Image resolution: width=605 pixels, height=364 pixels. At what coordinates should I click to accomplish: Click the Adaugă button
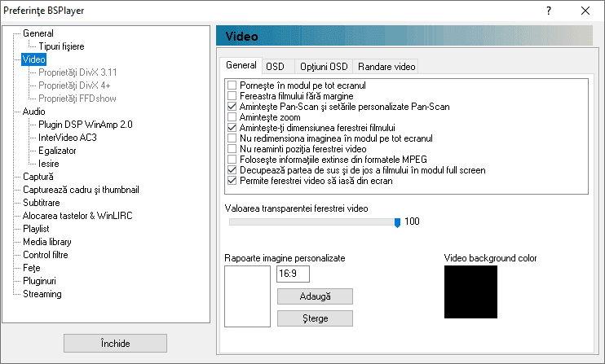coord(315,296)
